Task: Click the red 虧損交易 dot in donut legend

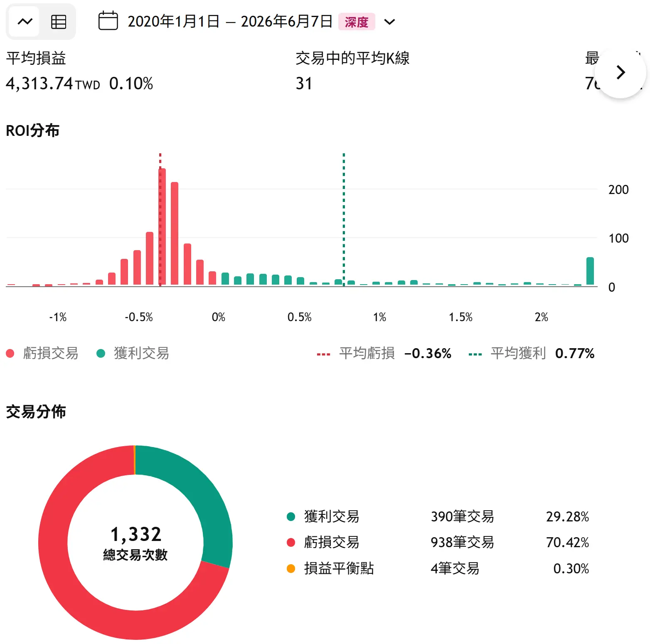Action: pyautogui.click(x=291, y=542)
